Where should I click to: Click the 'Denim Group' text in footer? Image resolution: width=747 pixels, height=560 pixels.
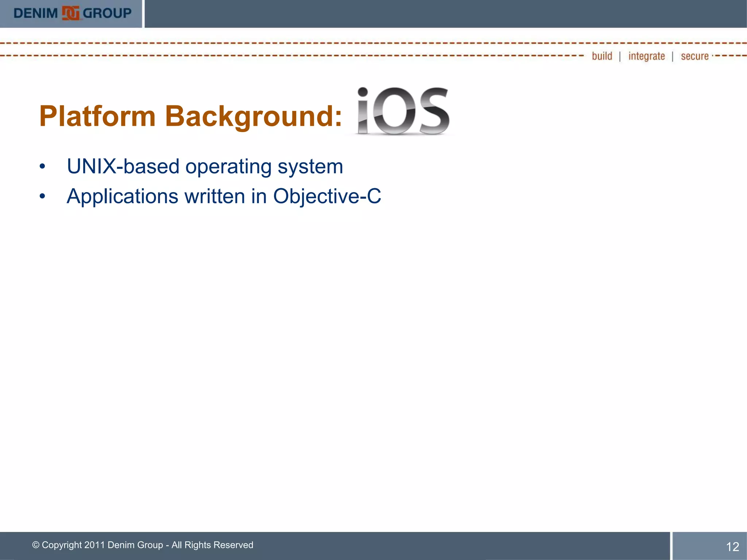click(135, 545)
